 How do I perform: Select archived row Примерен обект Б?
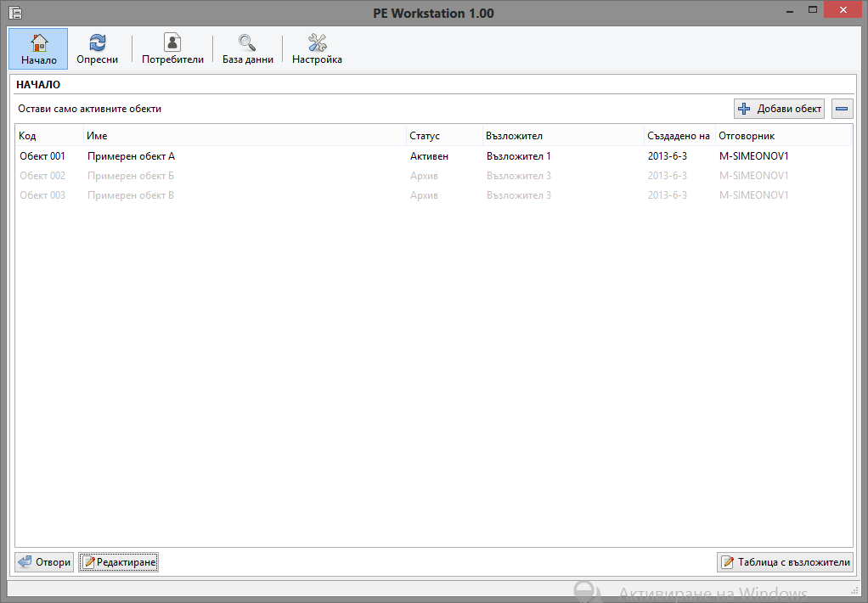coord(130,176)
